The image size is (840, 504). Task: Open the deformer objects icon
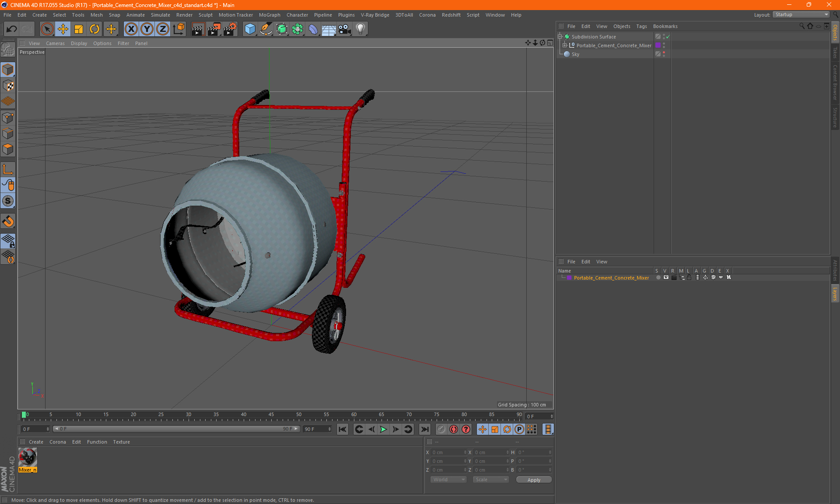(x=313, y=29)
